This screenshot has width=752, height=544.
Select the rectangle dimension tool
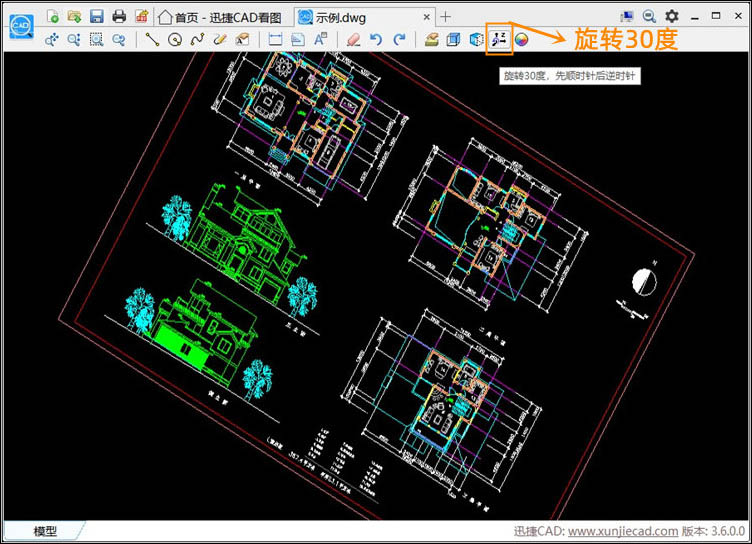coord(275,39)
